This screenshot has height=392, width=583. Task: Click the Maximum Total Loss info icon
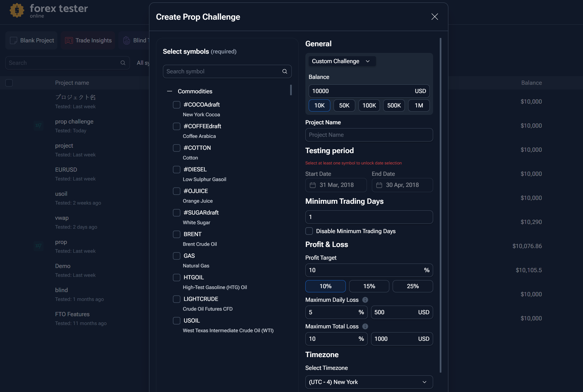click(365, 326)
